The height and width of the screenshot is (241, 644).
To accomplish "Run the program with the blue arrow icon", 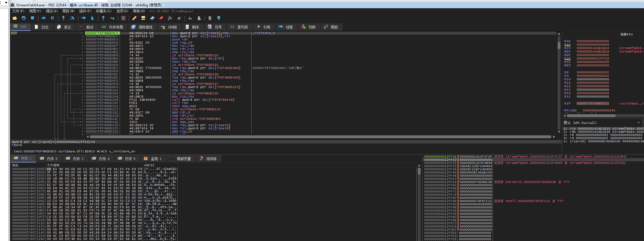I will [x=44, y=18].
